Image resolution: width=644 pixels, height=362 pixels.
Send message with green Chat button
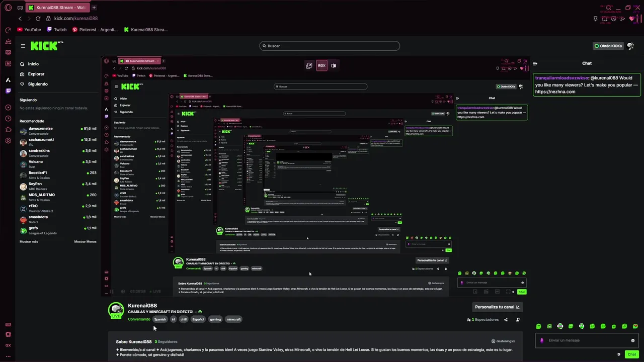[x=631, y=354]
